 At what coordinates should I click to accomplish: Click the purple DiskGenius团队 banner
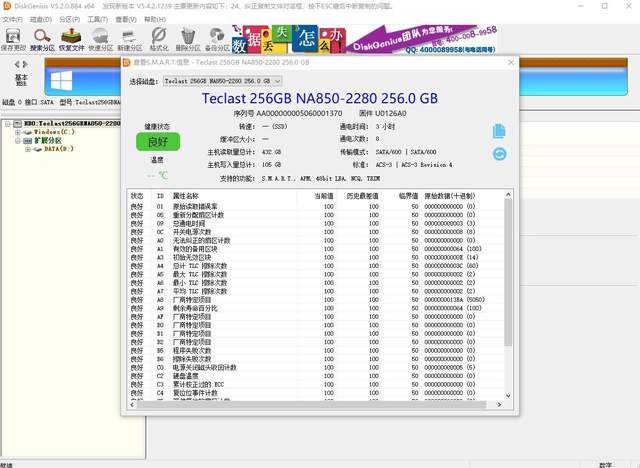pyautogui.click(x=422, y=39)
